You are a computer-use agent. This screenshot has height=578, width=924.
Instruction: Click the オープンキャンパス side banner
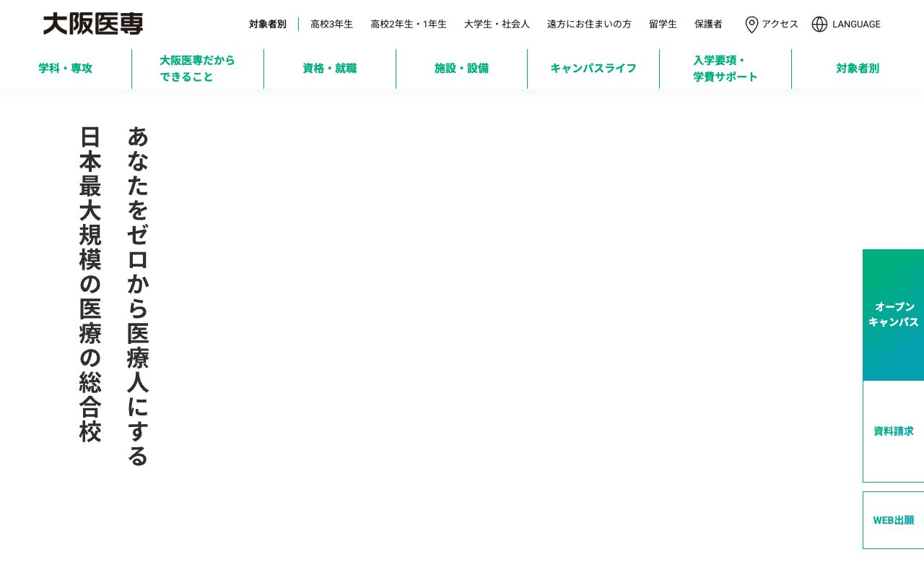pyautogui.click(x=894, y=314)
